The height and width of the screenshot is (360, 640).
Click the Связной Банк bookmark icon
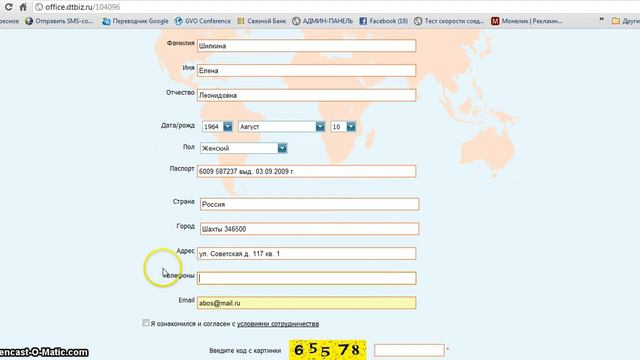pos(241,21)
